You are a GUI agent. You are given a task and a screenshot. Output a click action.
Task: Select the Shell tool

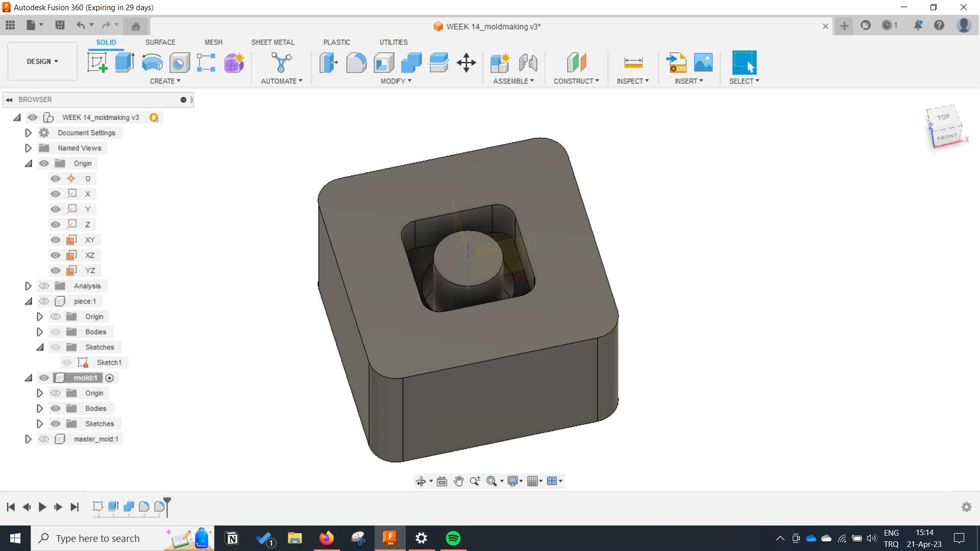click(384, 63)
